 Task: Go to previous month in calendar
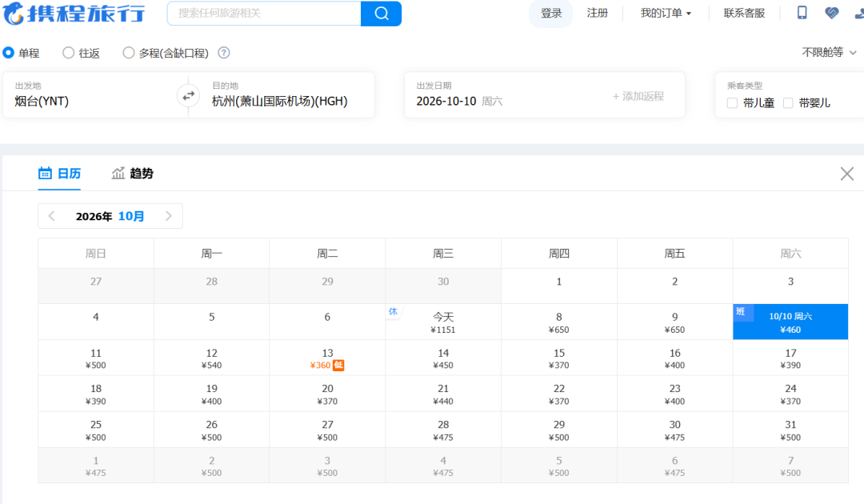[52, 216]
